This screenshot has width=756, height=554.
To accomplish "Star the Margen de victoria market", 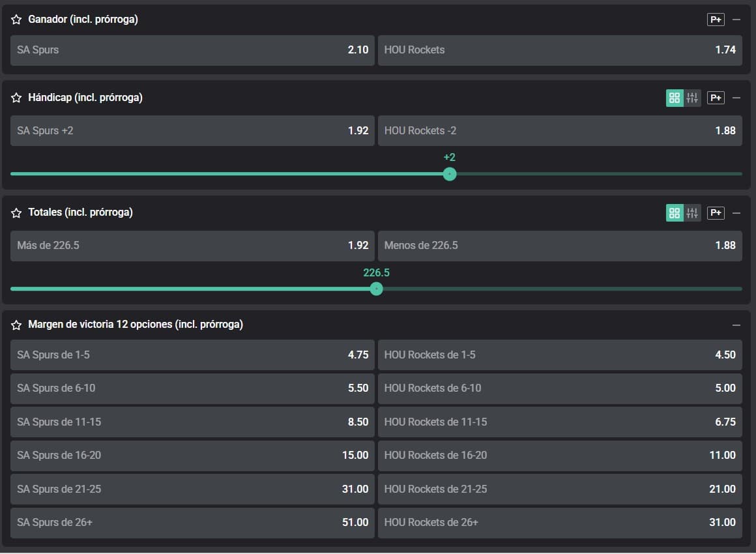I will pos(16,325).
